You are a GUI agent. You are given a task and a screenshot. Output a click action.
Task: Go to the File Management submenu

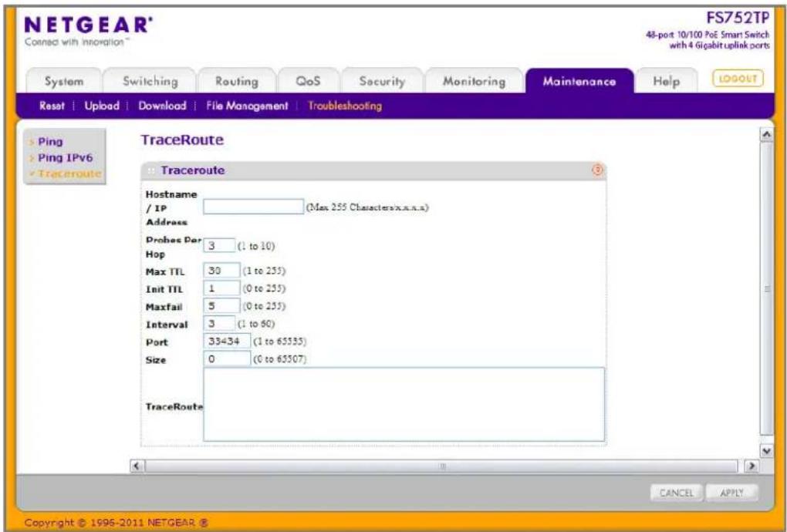247,106
